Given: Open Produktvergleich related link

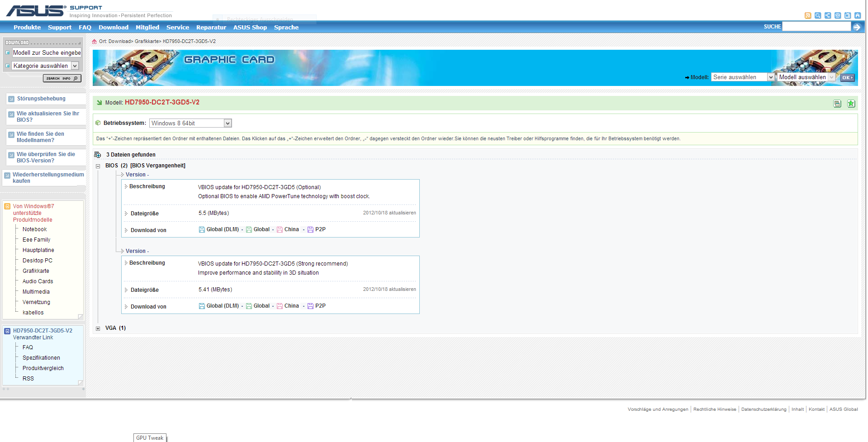Looking at the screenshot, I should coord(43,368).
